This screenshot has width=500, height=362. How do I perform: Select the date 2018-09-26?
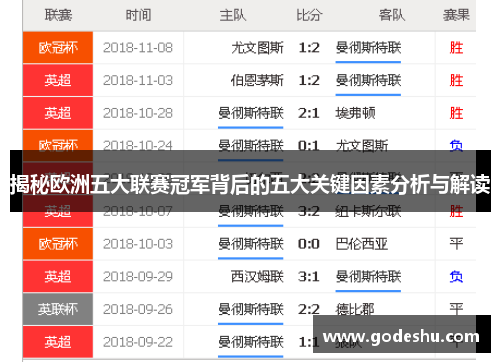(138, 309)
